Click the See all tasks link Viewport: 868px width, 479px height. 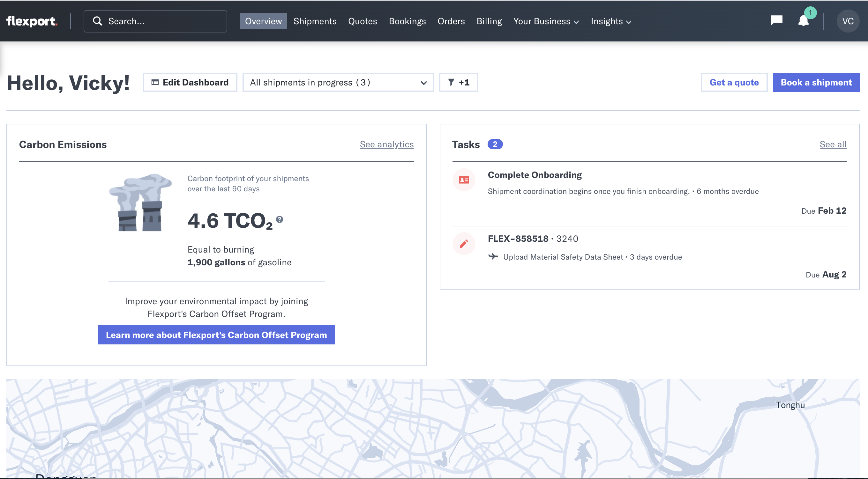(x=833, y=143)
